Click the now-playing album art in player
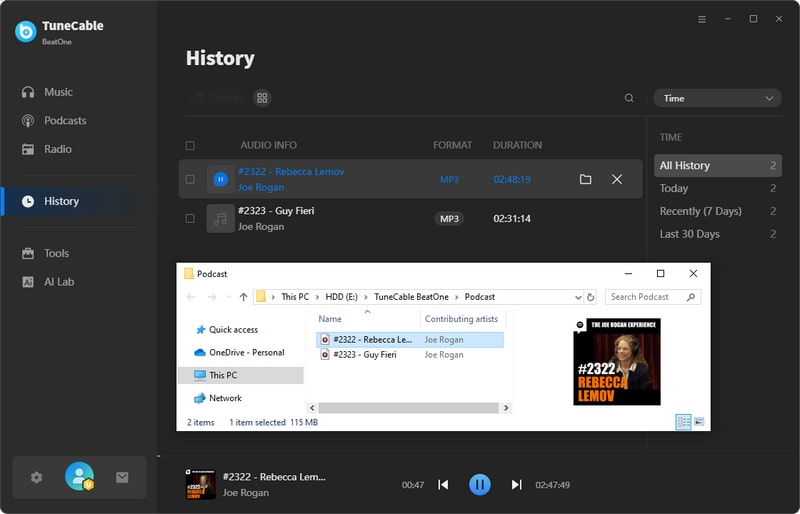Screen dimensions: 800x514 click(201, 484)
